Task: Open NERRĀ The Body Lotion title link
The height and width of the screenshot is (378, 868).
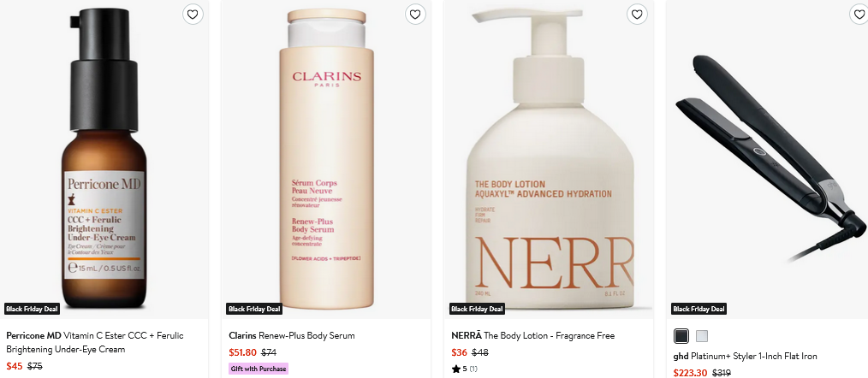Action: tap(532, 335)
